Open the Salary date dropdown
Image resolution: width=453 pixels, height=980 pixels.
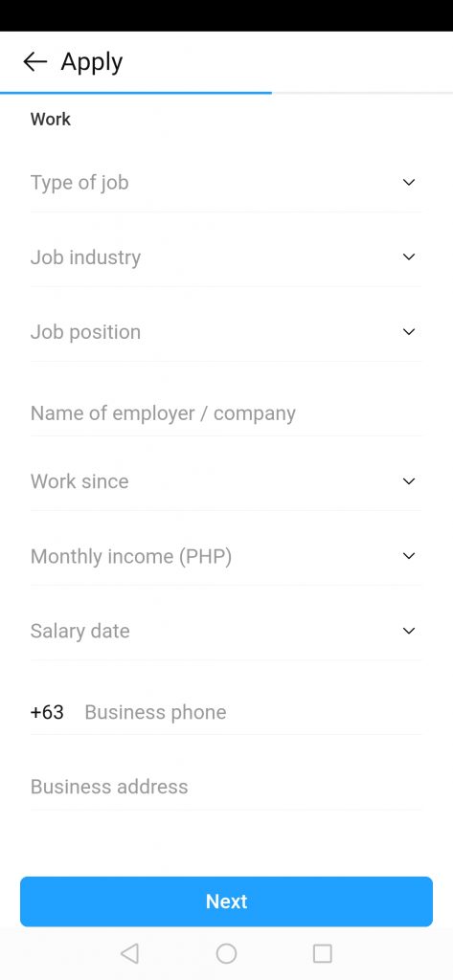(226, 631)
